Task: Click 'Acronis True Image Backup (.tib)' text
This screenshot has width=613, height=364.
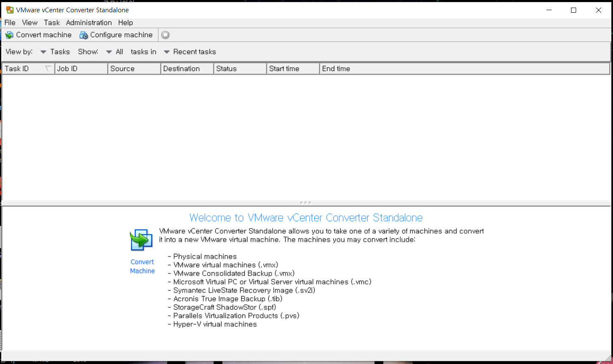Action: click(x=228, y=299)
